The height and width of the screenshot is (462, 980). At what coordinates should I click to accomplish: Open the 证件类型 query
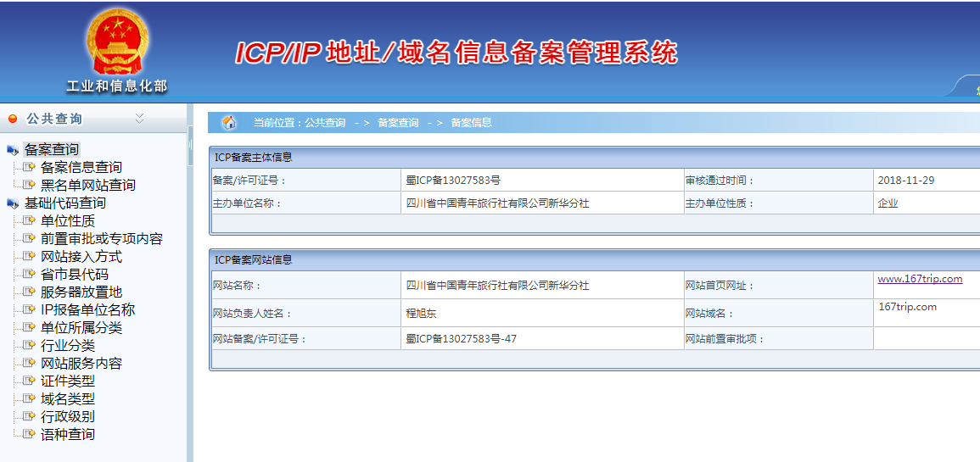(x=68, y=381)
